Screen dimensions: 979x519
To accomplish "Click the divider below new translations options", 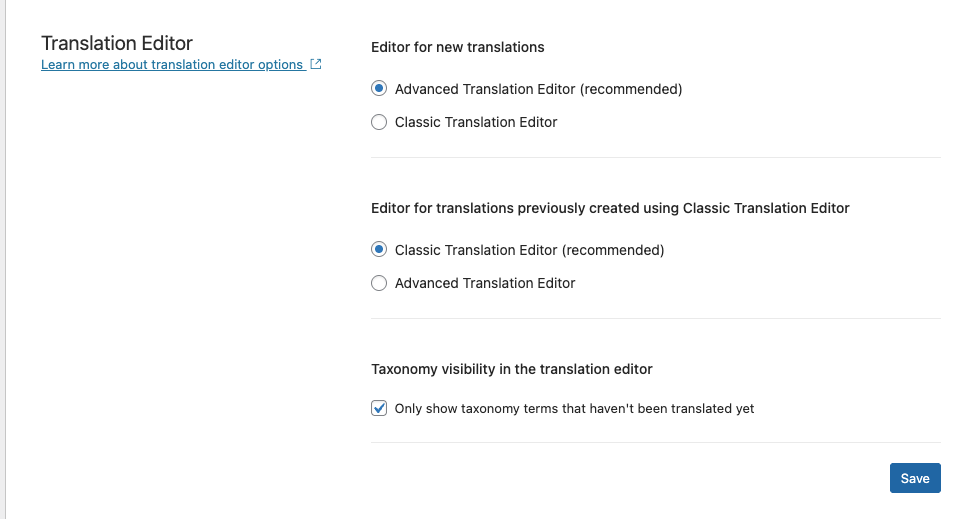I will (x=656, y=157).
